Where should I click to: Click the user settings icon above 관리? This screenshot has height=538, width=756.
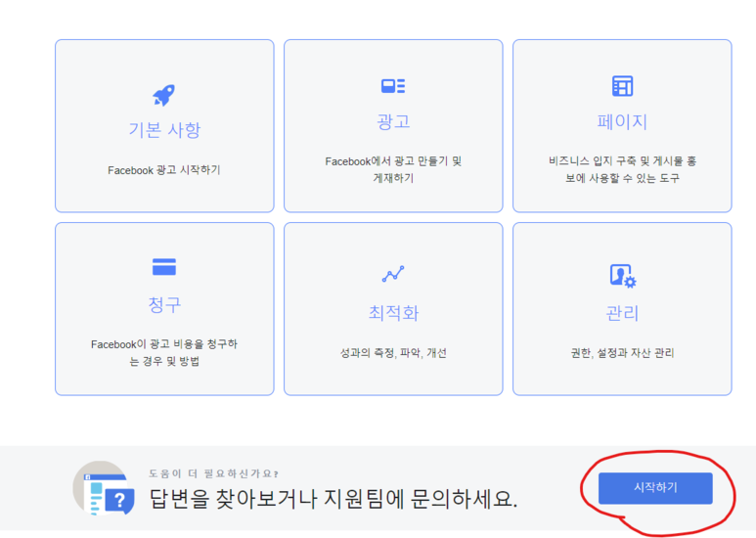(x=623, y=276)
